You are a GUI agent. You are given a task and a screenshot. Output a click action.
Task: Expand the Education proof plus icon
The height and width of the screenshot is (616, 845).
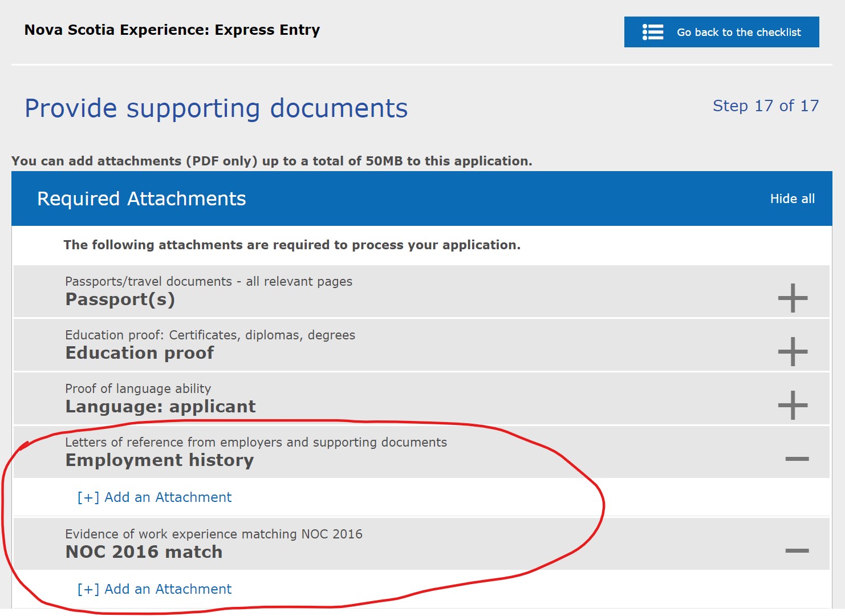coord(793,351)
